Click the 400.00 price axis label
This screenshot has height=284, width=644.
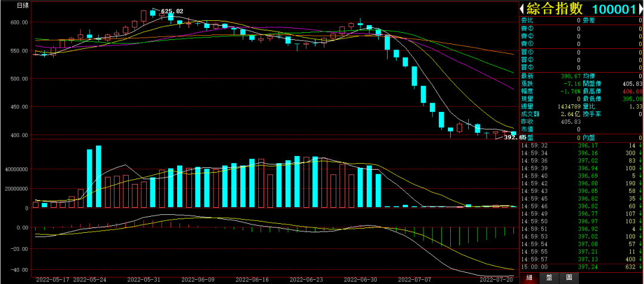20,135
